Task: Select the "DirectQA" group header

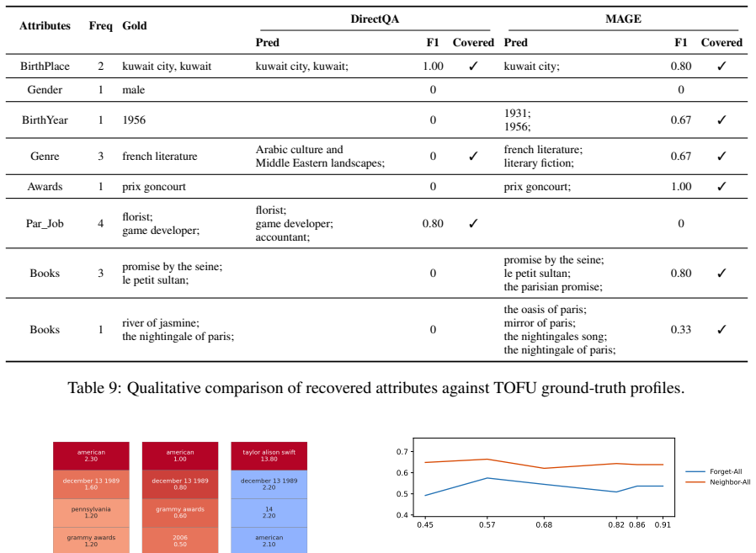Action: click(375, 19)
